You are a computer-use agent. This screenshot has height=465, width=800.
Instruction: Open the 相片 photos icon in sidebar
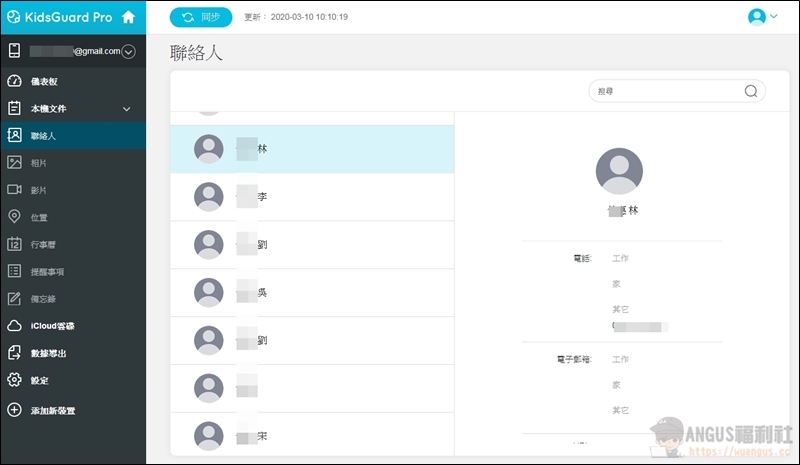(14, 162)
